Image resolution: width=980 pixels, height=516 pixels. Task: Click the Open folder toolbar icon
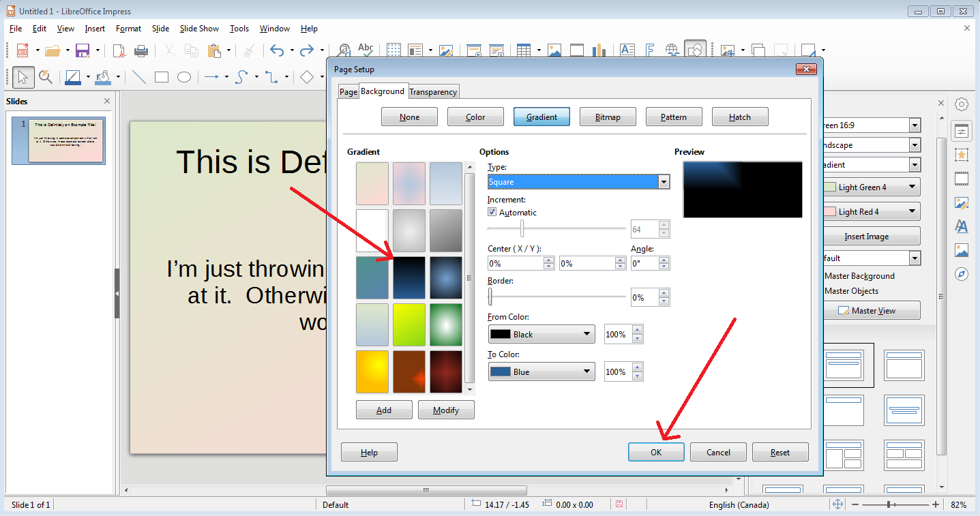click(x=53, y=50)
